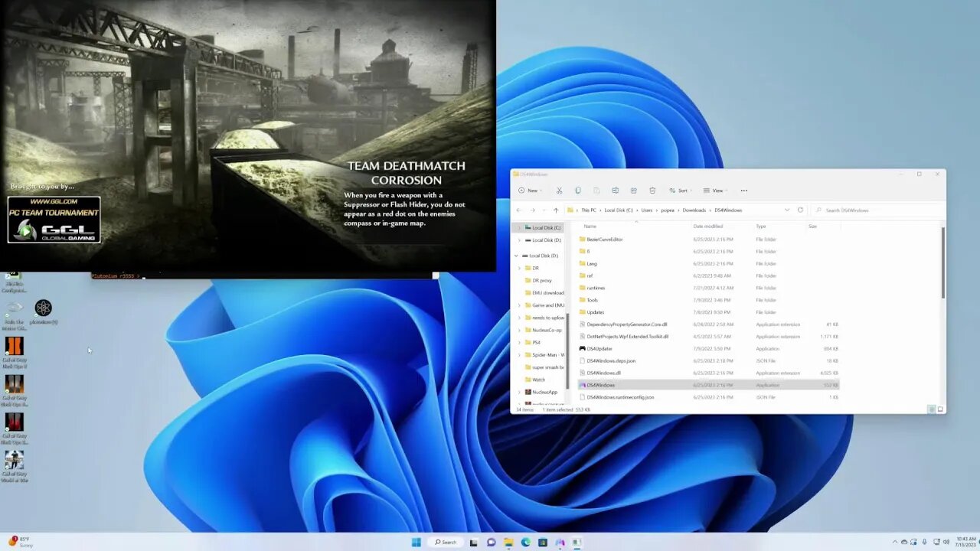Click the taskbar chat icon
The height and width of the screenshot is (551, 980).
tap(492, 543)
